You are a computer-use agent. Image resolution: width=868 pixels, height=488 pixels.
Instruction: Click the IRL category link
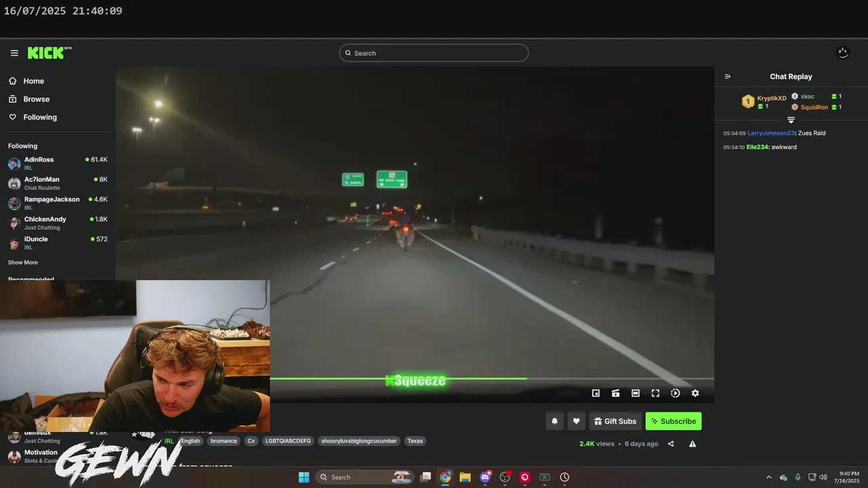(x=169, y=441)
